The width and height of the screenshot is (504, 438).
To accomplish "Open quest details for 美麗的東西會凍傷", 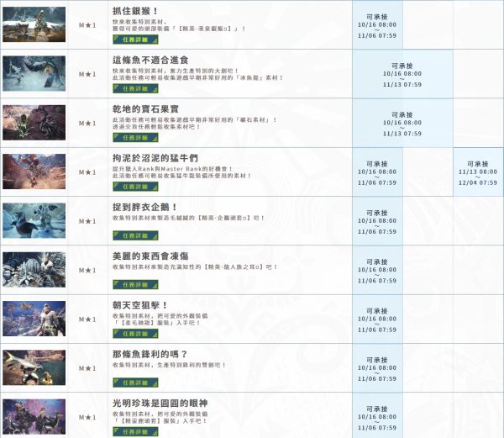I will (x=135, y=285).
